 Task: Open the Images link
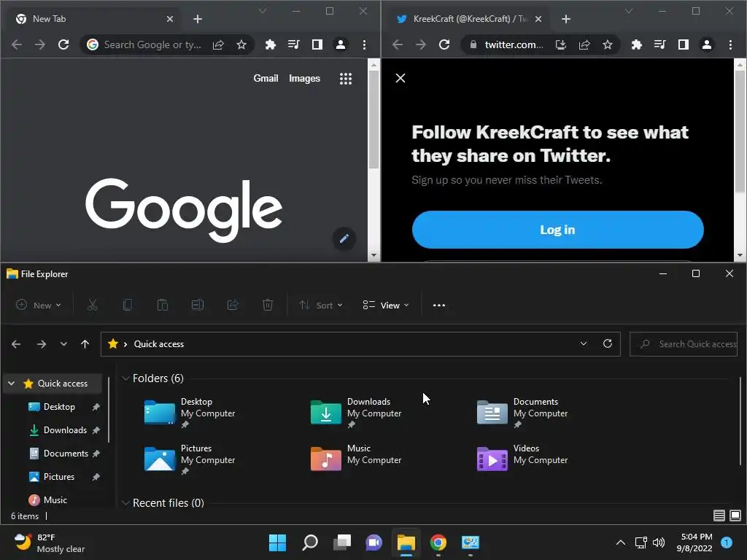(x=304, y=79)
